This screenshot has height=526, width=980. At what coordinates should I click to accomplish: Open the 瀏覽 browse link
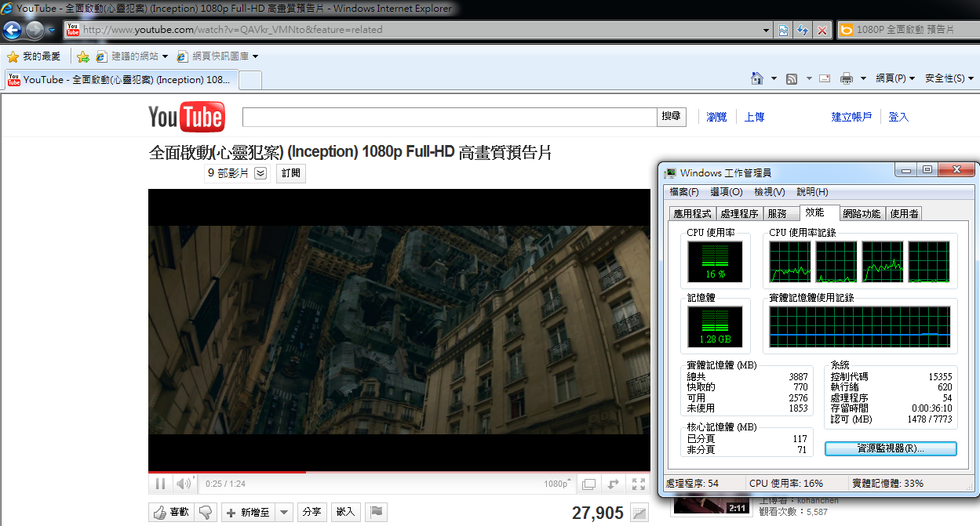pos(716,117)
